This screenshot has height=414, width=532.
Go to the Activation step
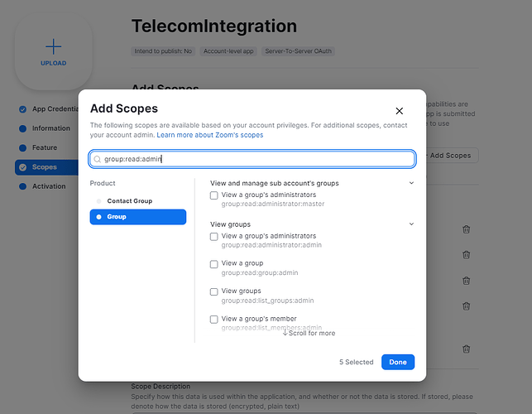point(48,186)
